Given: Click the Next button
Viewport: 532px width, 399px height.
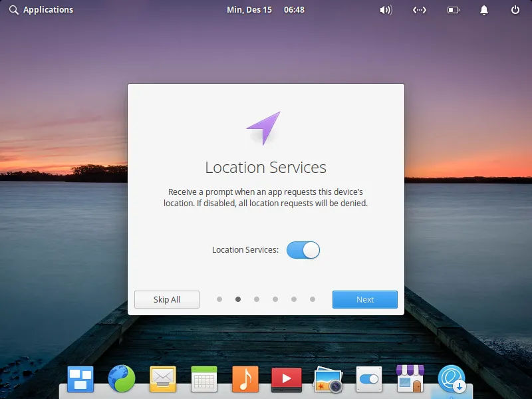Looking at the screenshot, I should (x=364, y=300).
